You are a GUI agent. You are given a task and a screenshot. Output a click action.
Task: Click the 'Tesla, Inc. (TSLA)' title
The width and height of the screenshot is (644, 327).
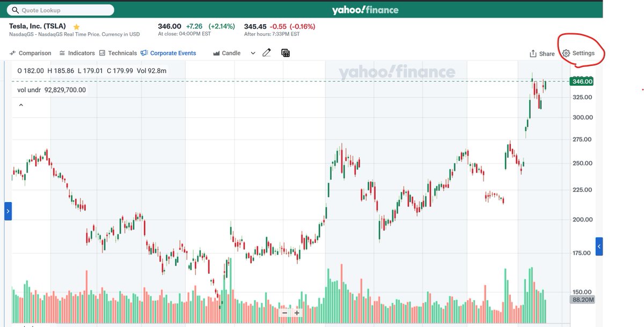(38, 26)
